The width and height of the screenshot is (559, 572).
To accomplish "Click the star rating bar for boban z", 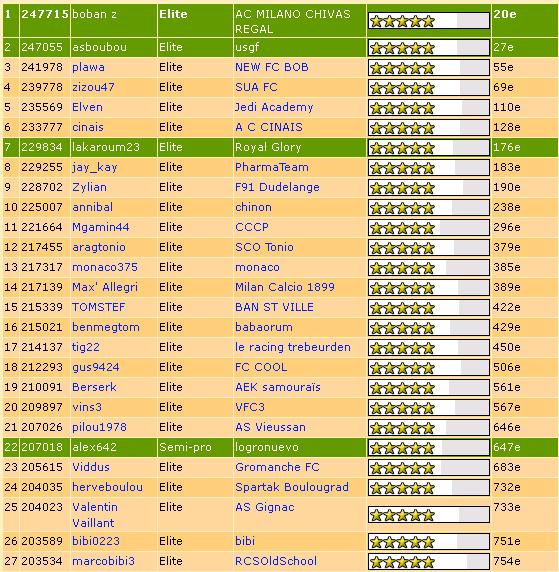I will point(429,21).
